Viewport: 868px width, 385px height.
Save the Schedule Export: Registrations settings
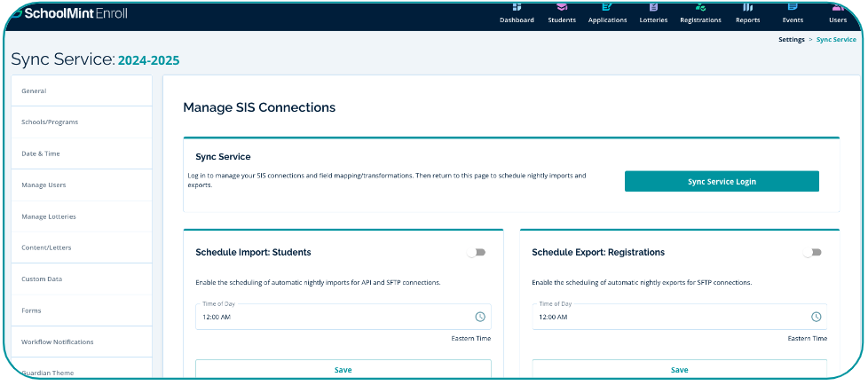coord(679,370)
